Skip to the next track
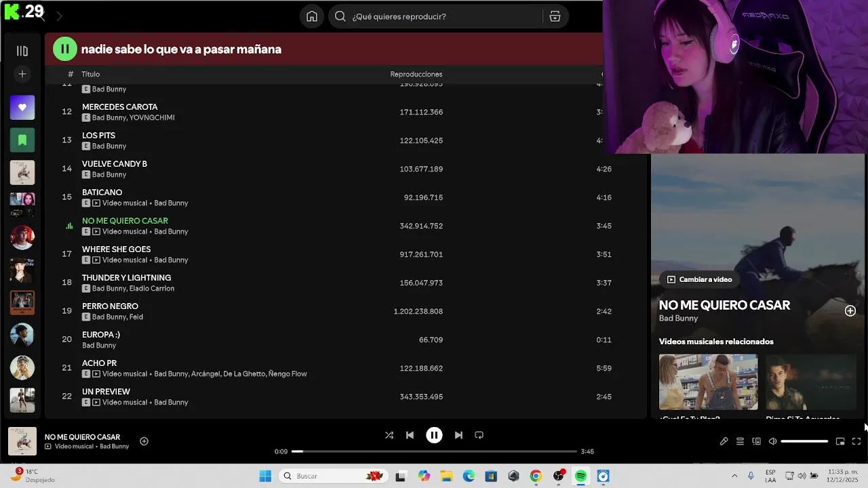The image size is (868, 488). [458, 435]
